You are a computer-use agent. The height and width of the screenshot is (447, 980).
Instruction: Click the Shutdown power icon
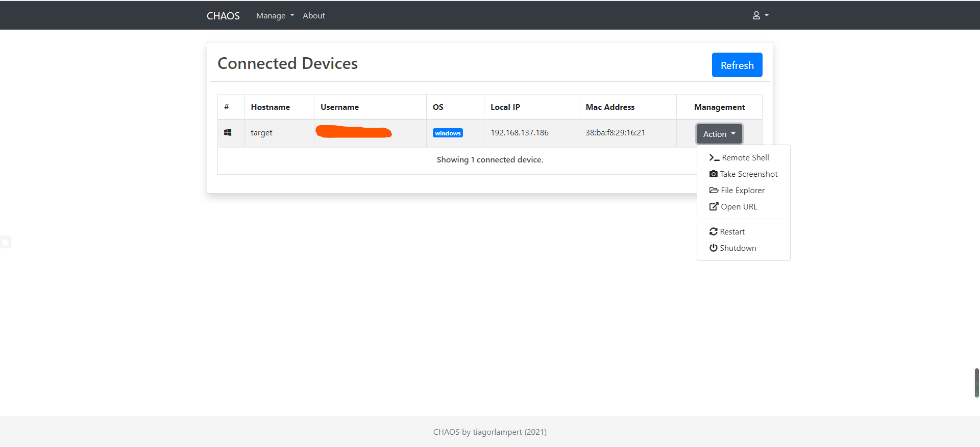click(x=714, y=248)
